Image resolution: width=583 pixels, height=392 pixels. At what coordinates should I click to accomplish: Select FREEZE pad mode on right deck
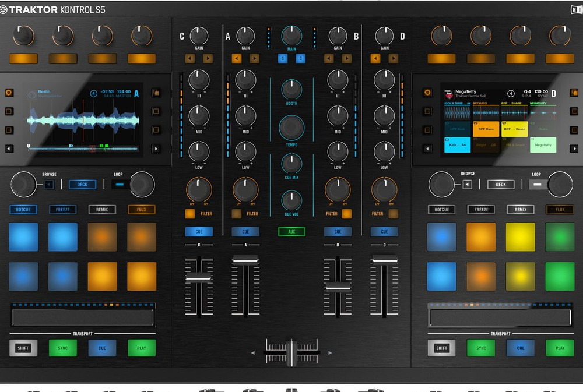[481, 210]
